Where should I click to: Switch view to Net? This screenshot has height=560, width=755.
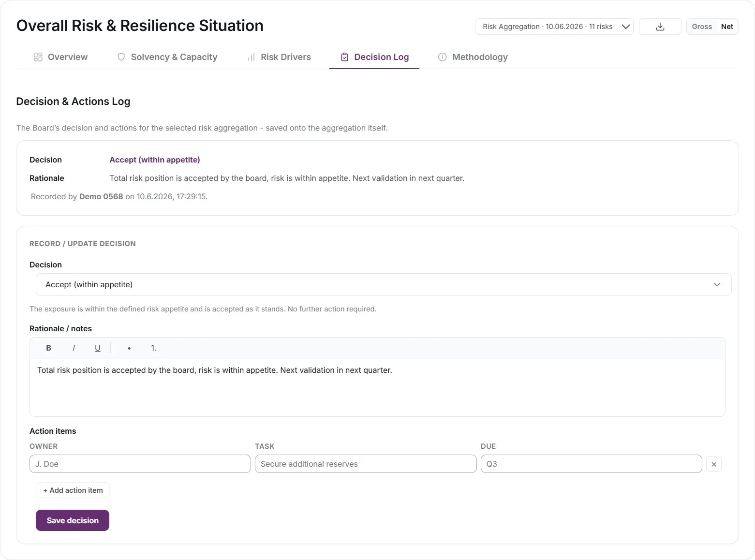tap(727, 27)
